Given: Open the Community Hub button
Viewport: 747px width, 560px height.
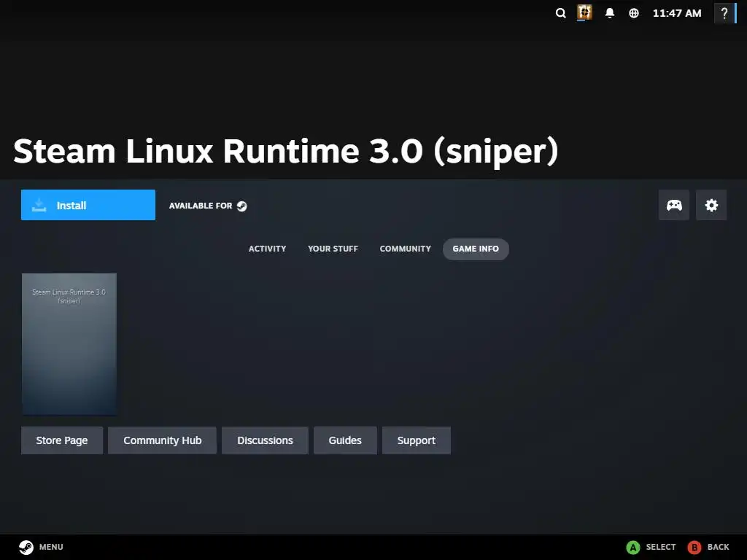Looking at the screenshot, I should coord(163,440).
